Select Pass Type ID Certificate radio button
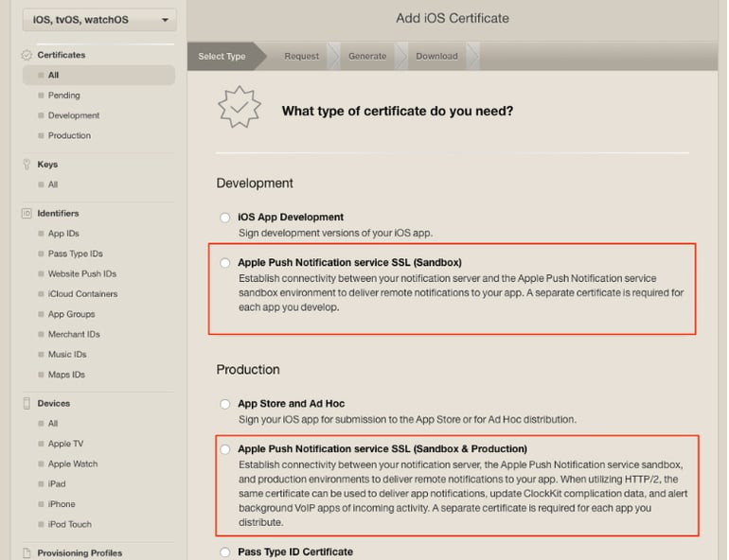This screenshot has width=729, height=560. (224, 552)
